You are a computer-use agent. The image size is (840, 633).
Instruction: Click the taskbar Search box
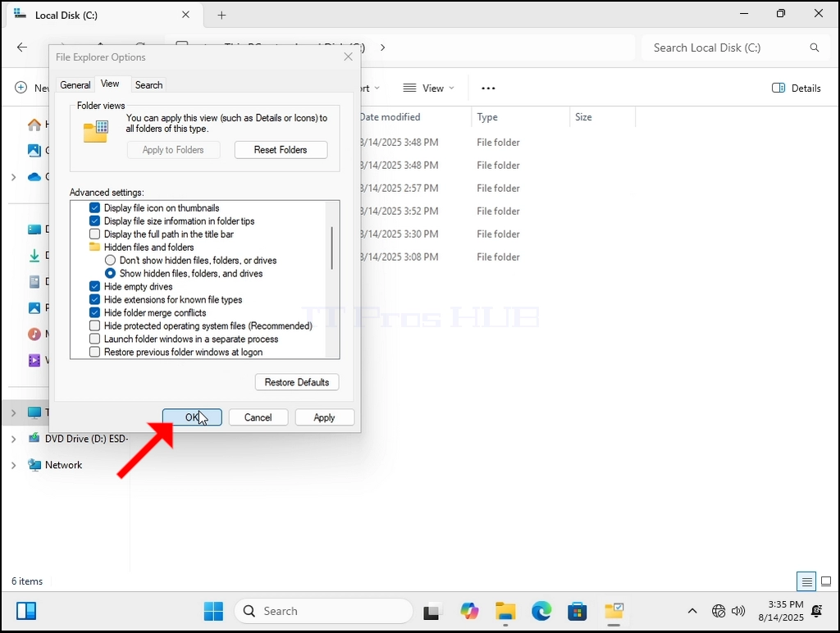point(323,611)
